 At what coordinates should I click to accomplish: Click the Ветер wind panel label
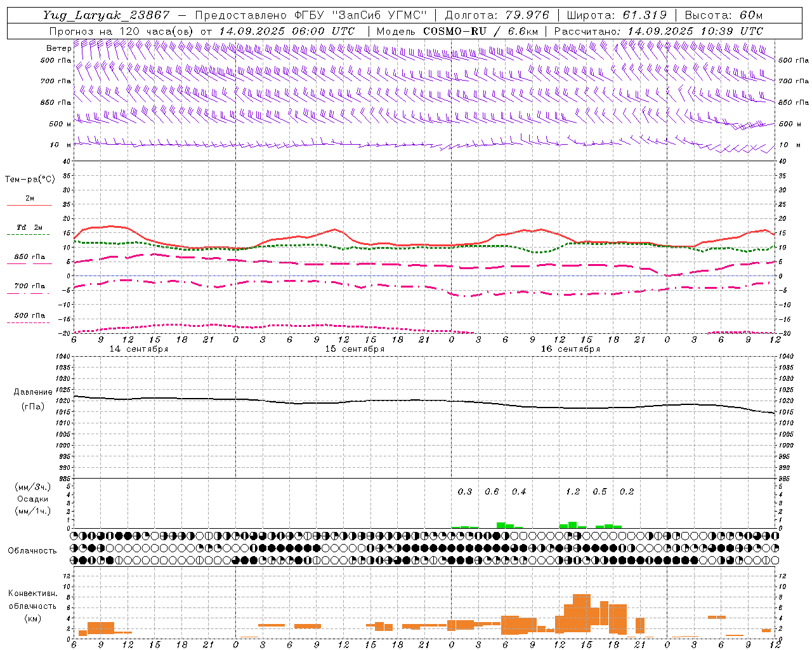58,48
